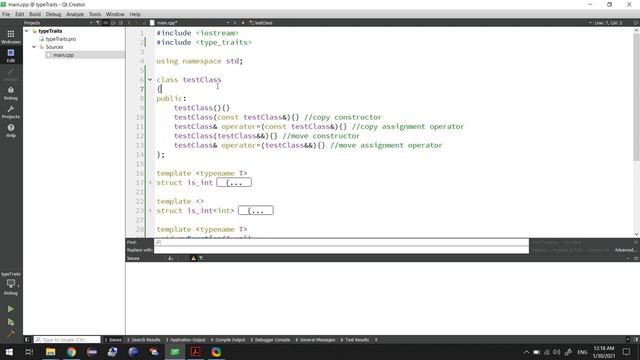
Task: Click the 'using namespace std;' line
Action: [200, 61]
